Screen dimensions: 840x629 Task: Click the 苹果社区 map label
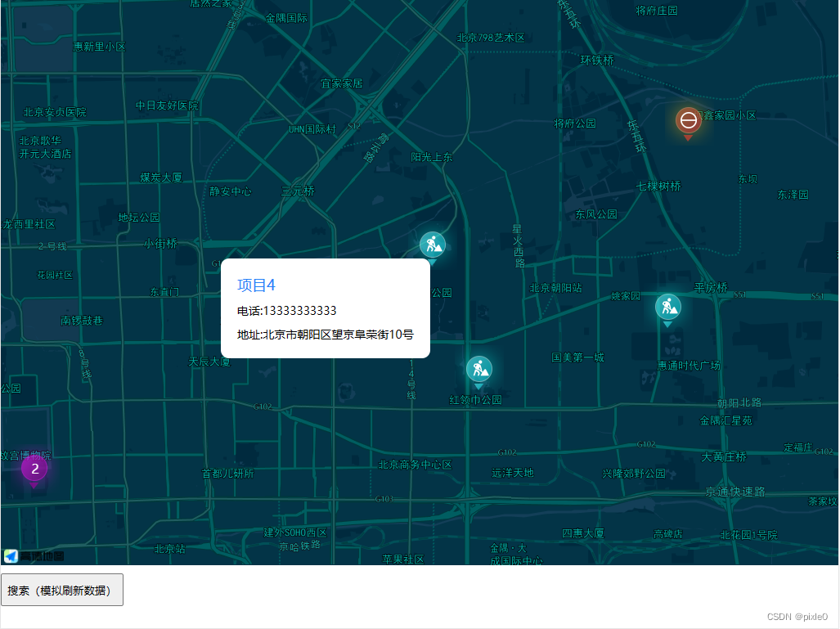tap(403, 559)
